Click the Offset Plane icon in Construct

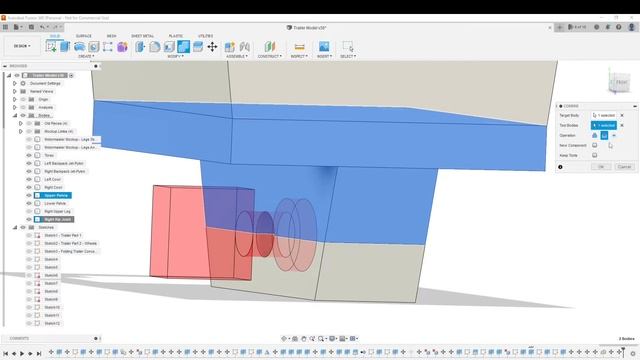point(269,47)
